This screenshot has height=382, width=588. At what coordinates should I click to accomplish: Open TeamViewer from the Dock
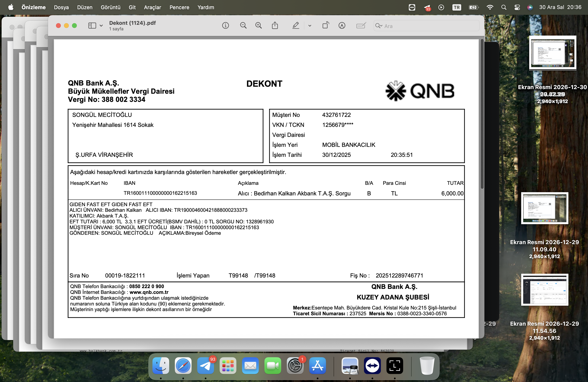tap(372, 365)
